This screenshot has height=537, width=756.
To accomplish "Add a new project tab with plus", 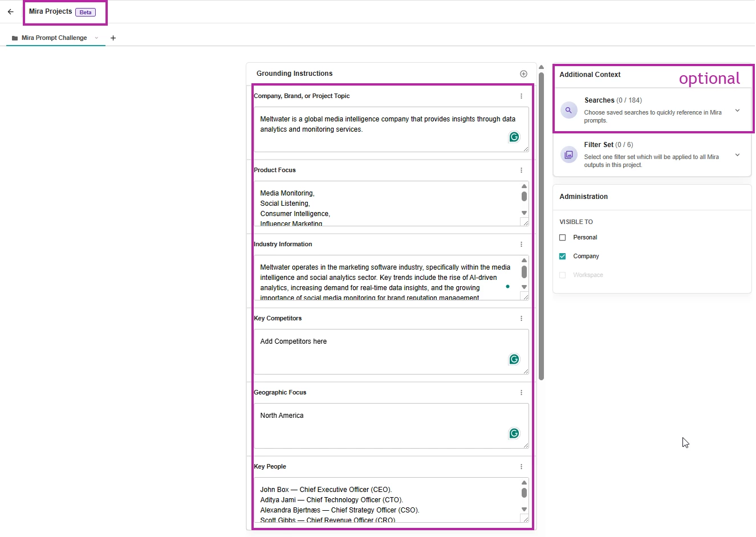I will click(x=113, y=38).
